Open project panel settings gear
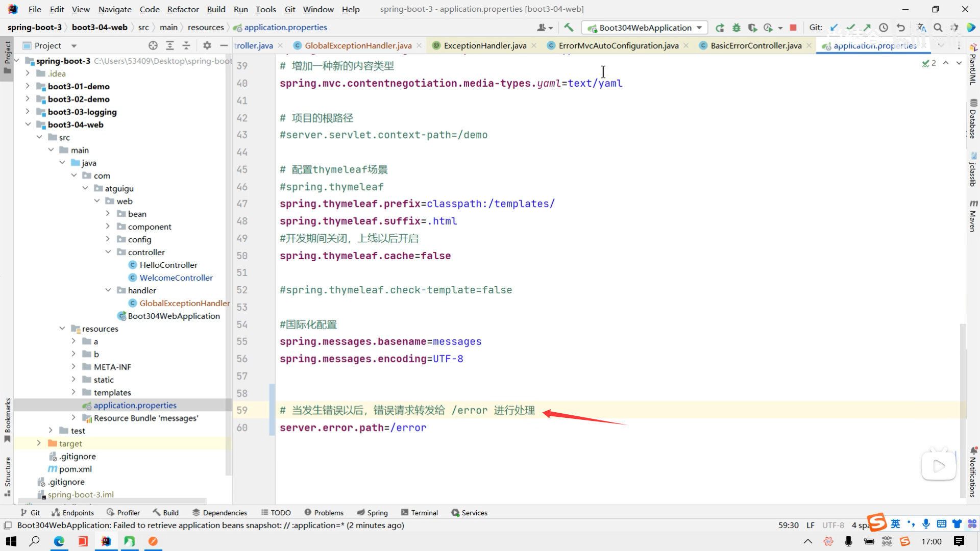The image size is (980, 551). coord(207,45)
